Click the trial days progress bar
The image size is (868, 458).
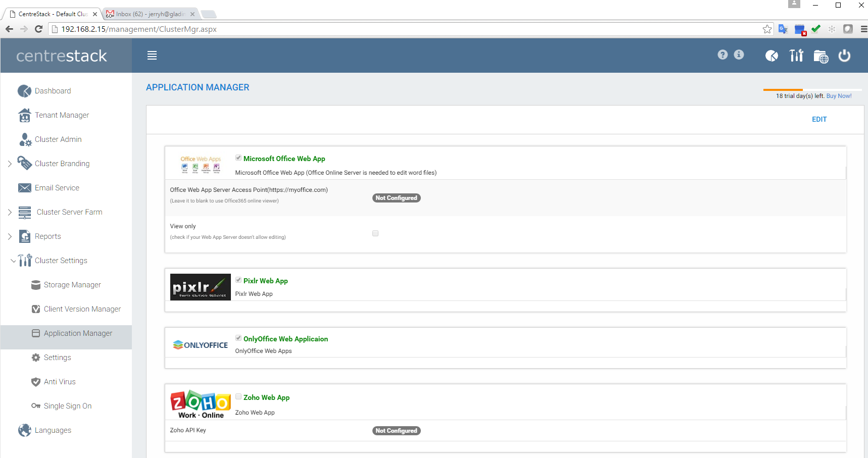[812, 90]
